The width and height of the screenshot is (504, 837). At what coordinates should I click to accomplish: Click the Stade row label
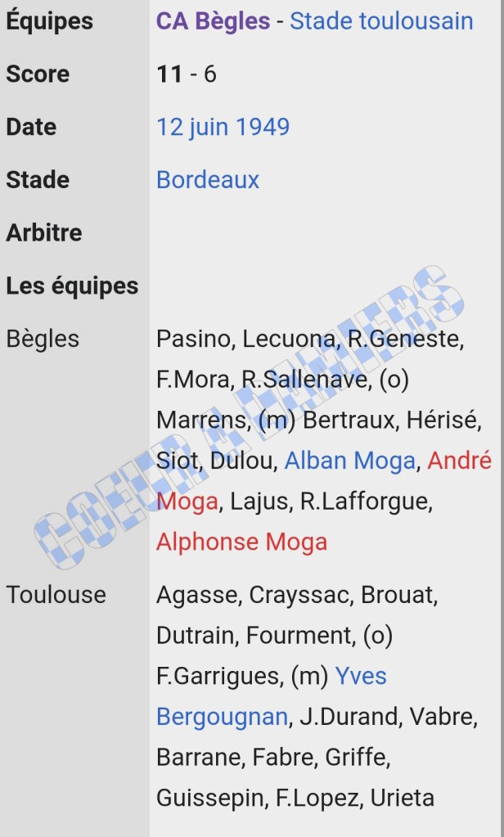pyautogui.click(x=38, y=180)
